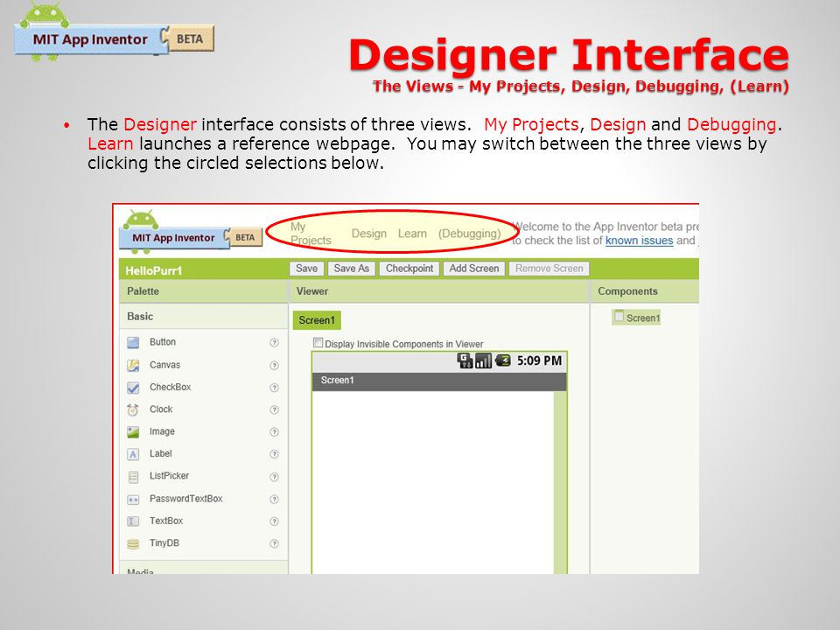Pick the CheckBox component icon
Viewport: 840px width, 630px height.
(133, 388)
